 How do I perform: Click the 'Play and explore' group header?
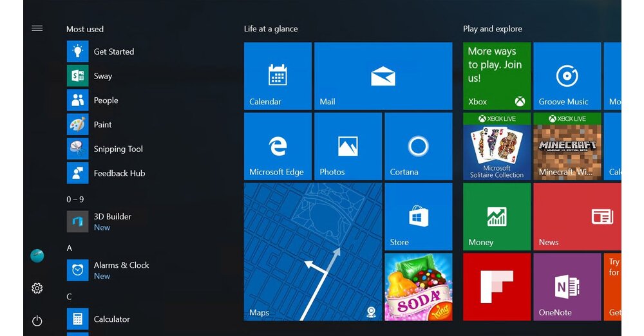(x=493, y=29)
